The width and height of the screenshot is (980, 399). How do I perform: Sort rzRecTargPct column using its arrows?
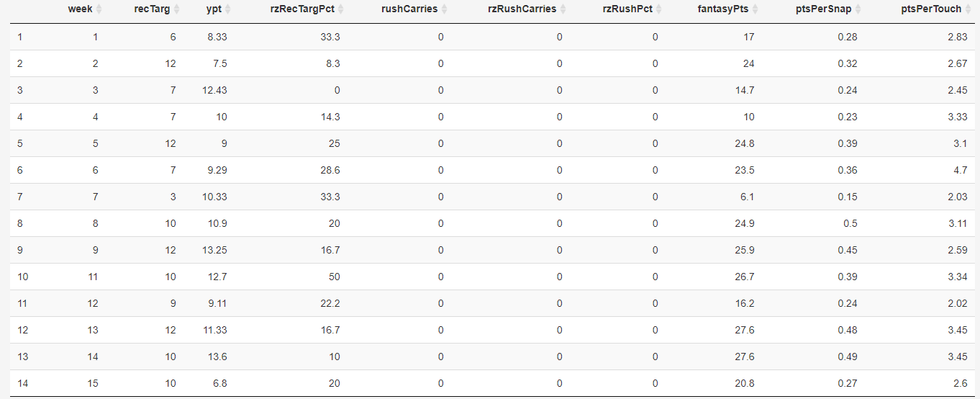(x=340, y=9)
